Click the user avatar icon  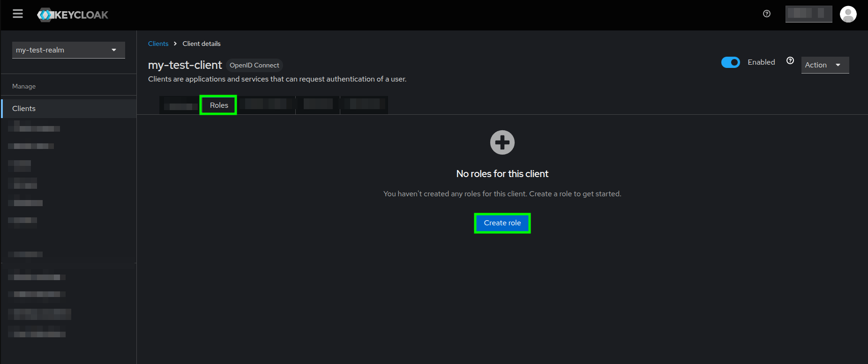(848, 14)
